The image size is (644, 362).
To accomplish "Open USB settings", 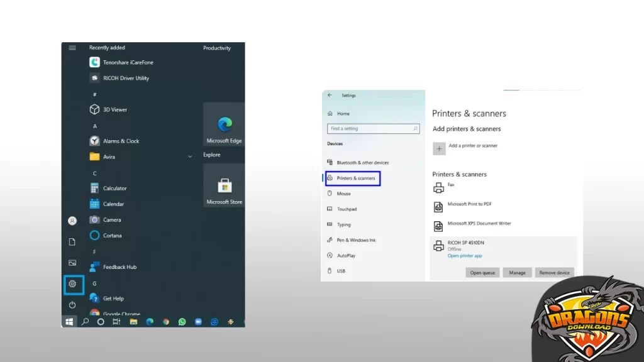I will pyautogui.click(x=339, y=271).
